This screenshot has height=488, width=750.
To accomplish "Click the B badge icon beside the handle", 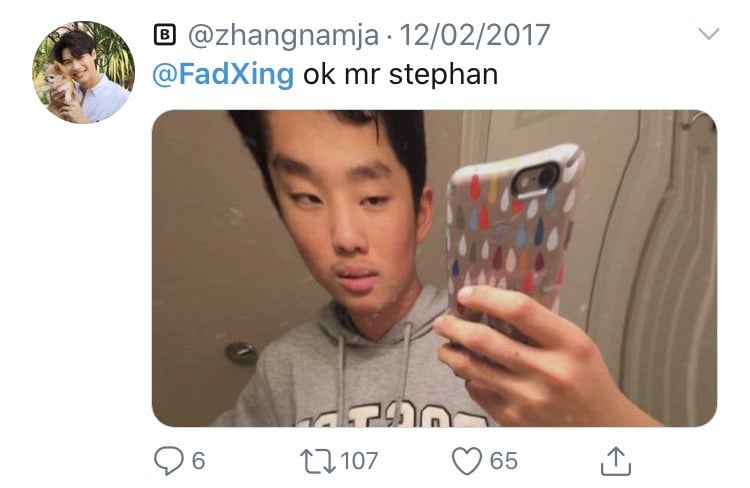I will pos(165,35).
